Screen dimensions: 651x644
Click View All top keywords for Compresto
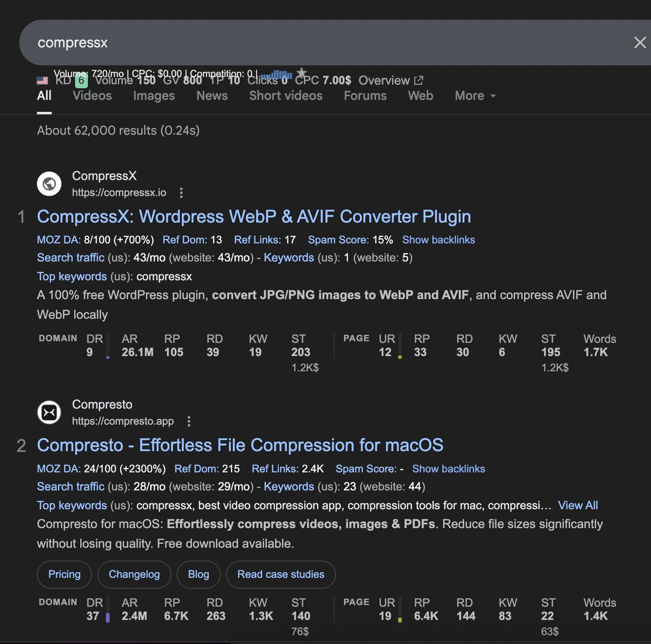(x=578, y=505)
